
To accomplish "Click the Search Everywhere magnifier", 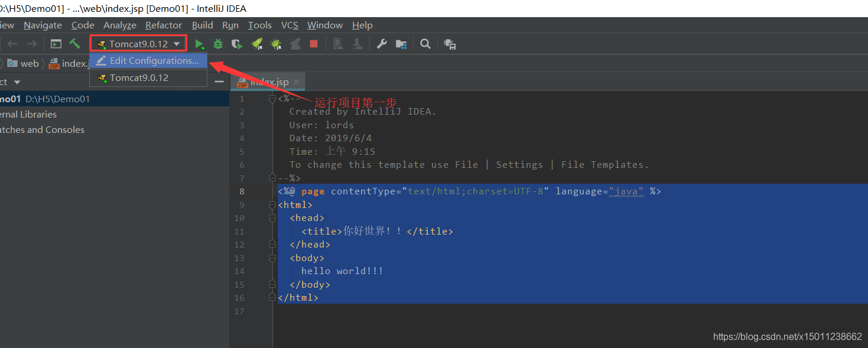I will [425, 44].
